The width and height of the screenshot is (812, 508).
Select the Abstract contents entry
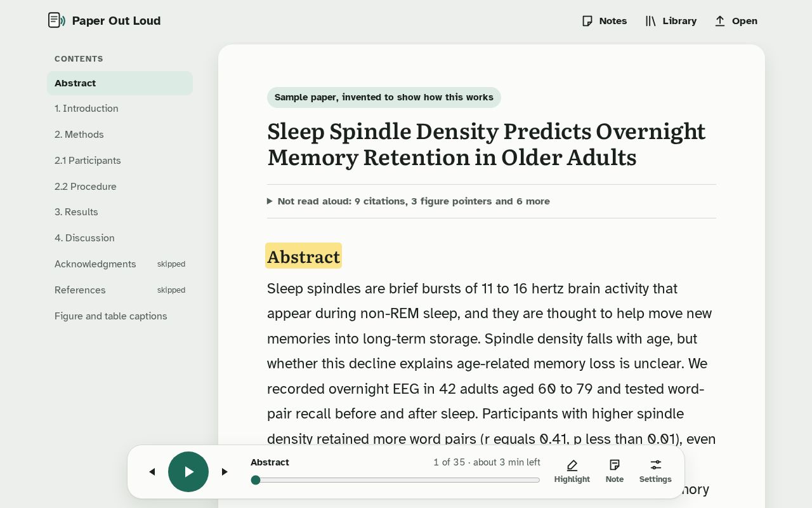click(x=120, y=83)
